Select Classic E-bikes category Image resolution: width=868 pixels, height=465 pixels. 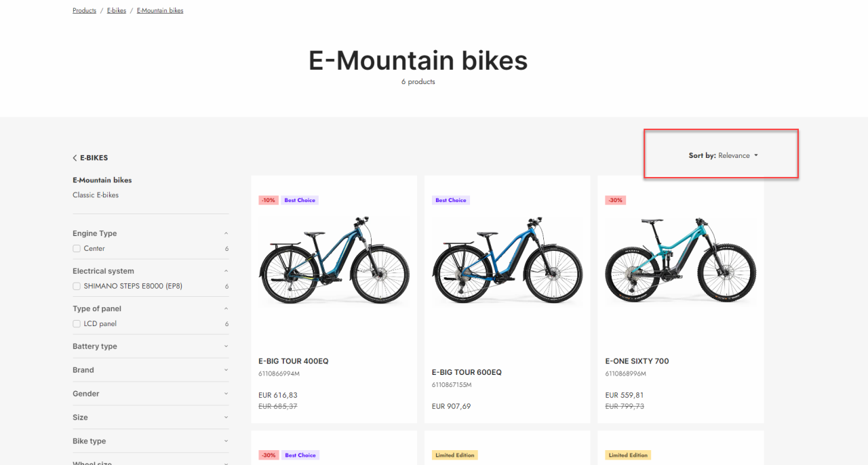[96, 195]
